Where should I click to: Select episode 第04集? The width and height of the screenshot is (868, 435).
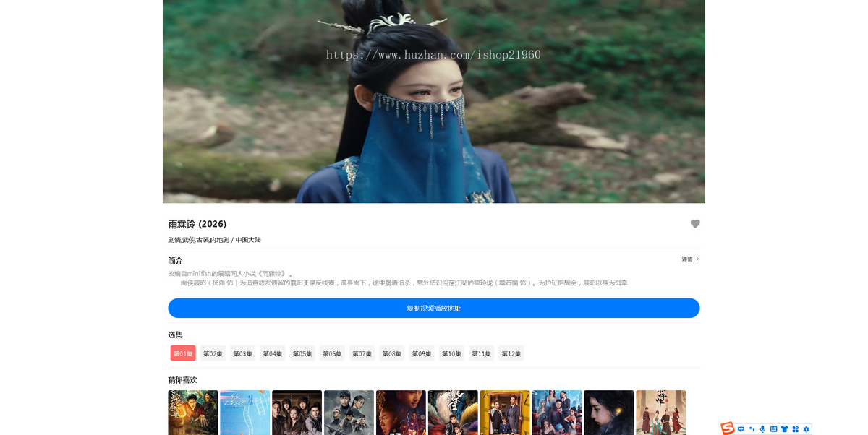[273, 353]
